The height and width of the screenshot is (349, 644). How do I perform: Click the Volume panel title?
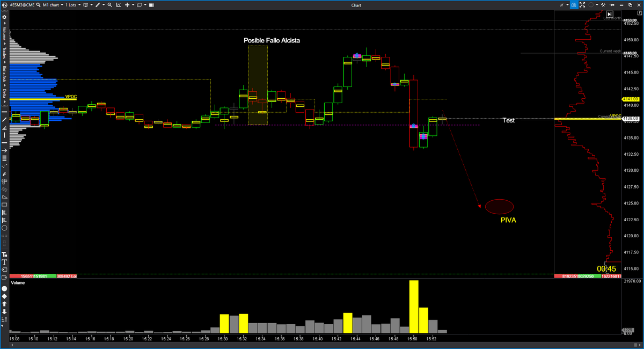click(x=18, y=282)
